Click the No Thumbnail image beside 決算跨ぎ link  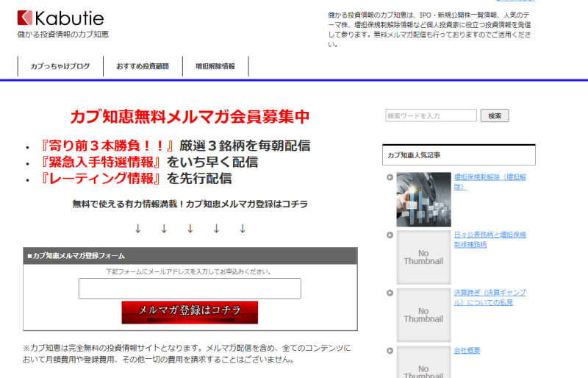click(424, 315)
